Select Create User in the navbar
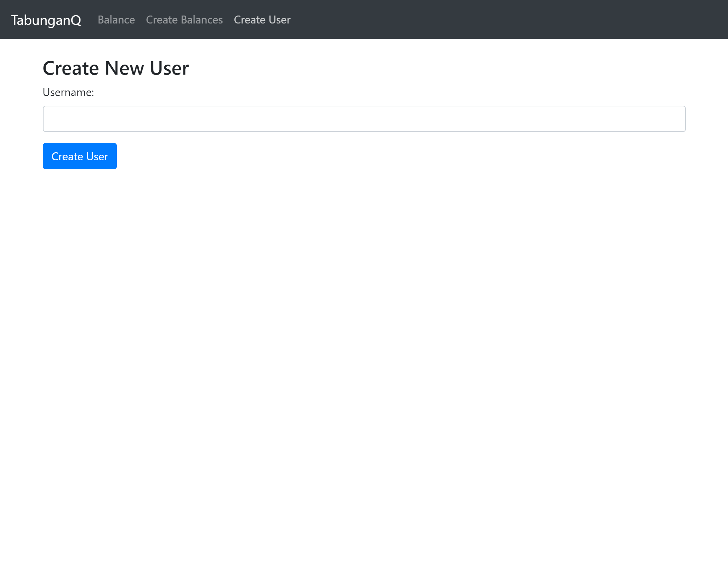The width and height of the screenshot is (728, 572). coord(262,20)
